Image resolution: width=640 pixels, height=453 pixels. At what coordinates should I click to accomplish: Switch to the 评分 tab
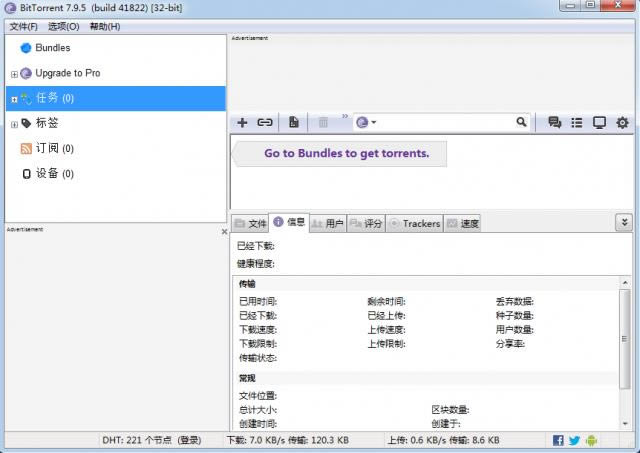coord(366,223)
